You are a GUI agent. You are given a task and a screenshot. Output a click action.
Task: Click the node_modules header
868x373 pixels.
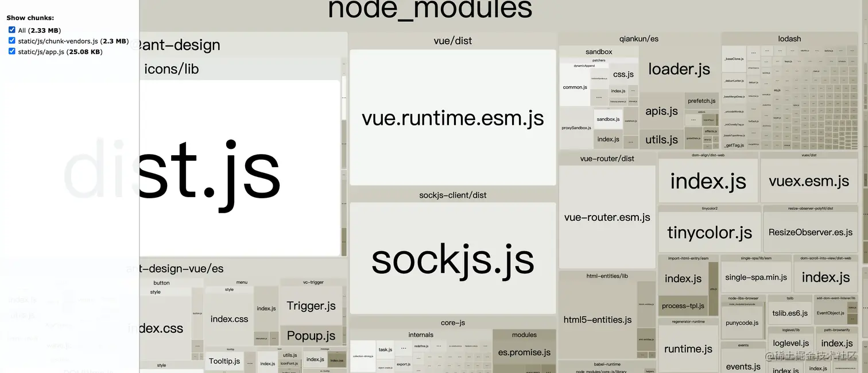pyautogui.click(x=430, y=9)
